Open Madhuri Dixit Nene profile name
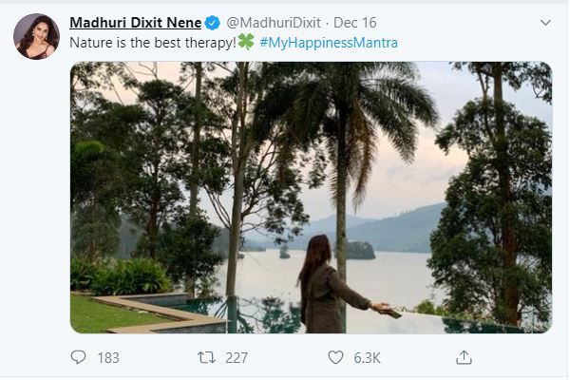This screenshot has height=380, width=588. coord(135,23)
